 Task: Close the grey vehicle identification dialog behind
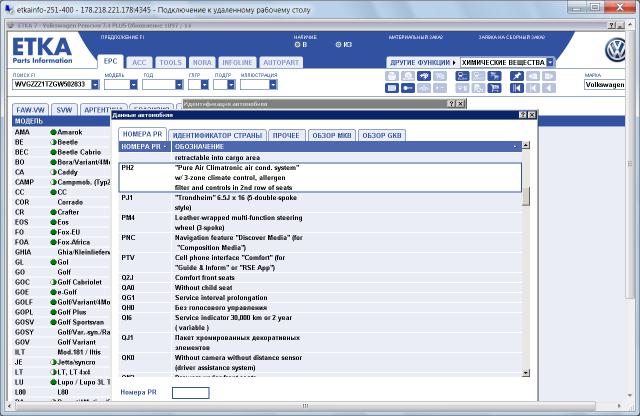coord(460,104)
